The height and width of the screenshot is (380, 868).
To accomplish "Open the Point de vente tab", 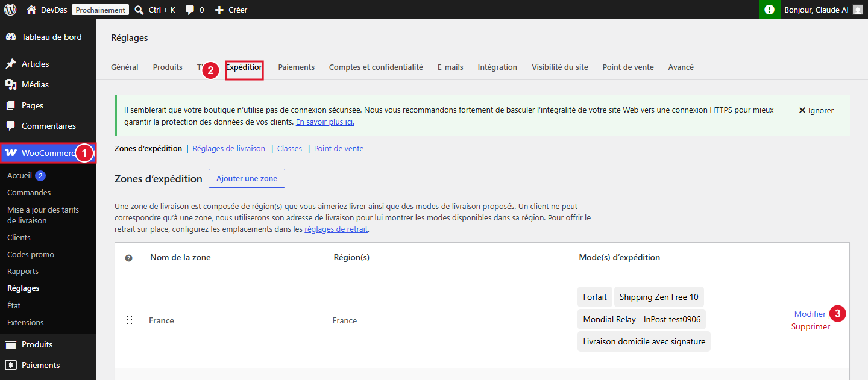I will pyautogui.click(x=628, y=67).
